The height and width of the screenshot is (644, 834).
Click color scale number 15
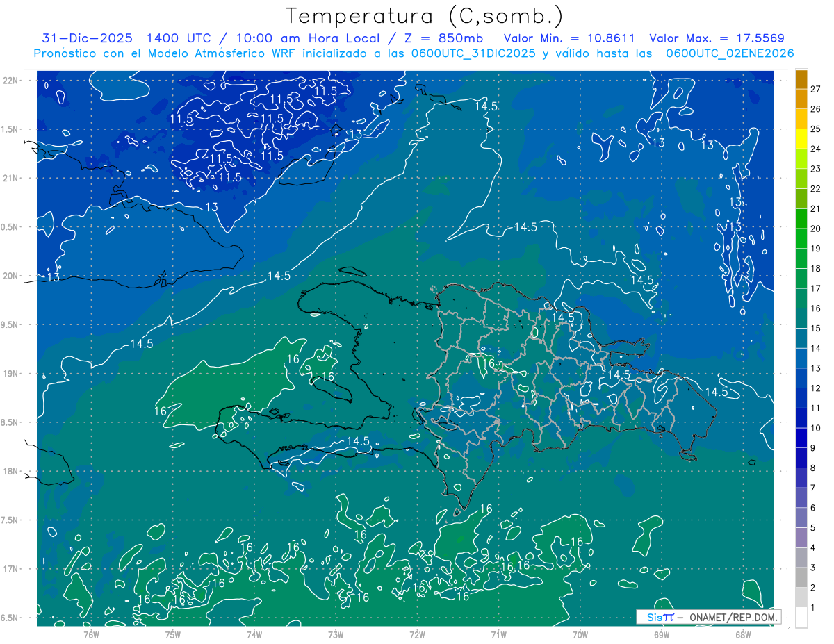pyautogui.click(x=815, y=328)
